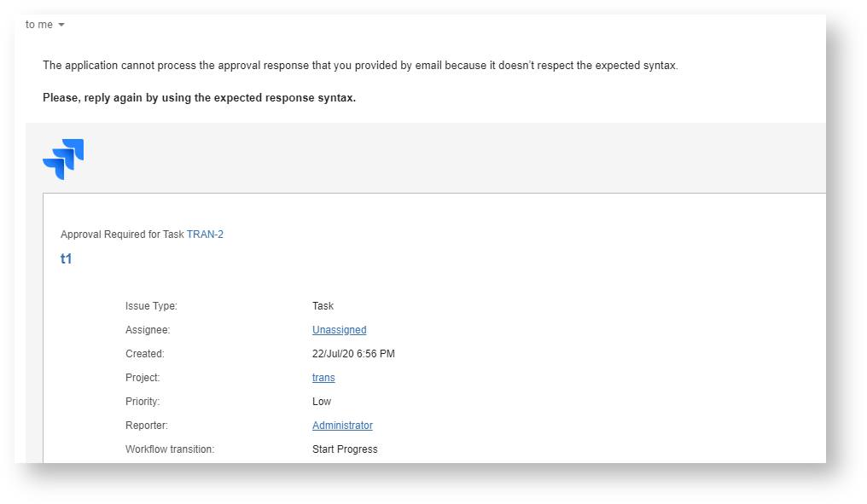
Task: Click the Jira logo in the email
Action: (x=63, y=159)
